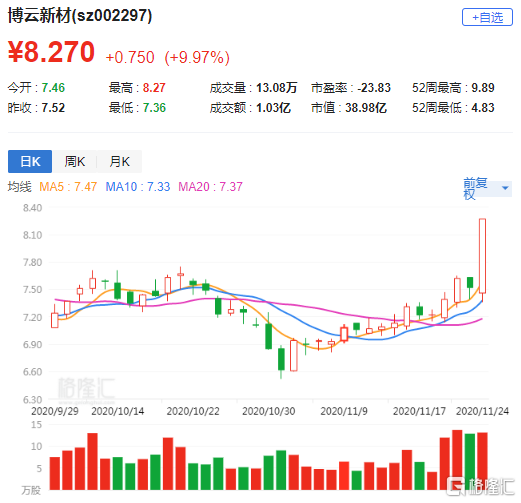This screenshot has width=521, height=503.
Task: Add stock via +自选 button
Action: coord(487,17)
